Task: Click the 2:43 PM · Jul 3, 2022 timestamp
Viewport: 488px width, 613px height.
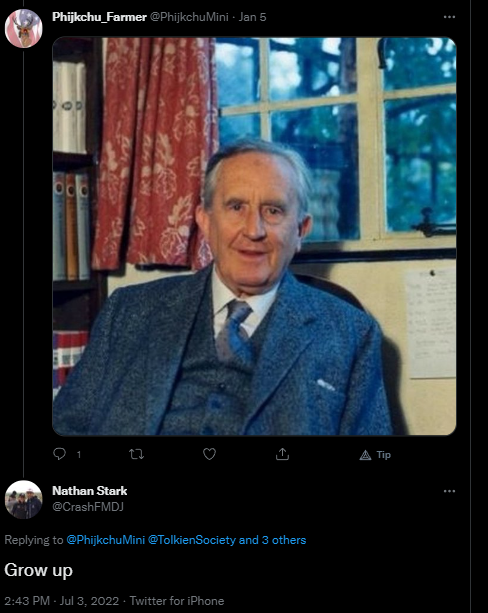Action: (62, 601)
